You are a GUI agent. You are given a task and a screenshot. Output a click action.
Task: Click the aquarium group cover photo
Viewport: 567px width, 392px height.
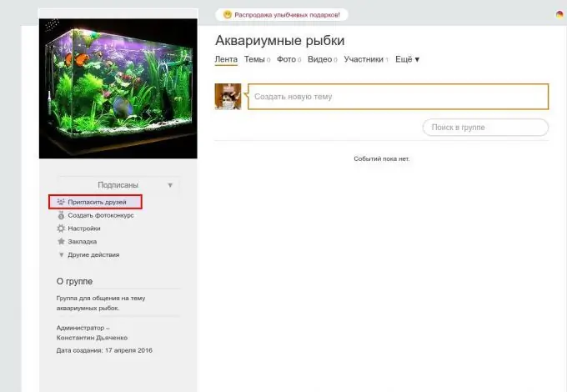click(118, 88)
